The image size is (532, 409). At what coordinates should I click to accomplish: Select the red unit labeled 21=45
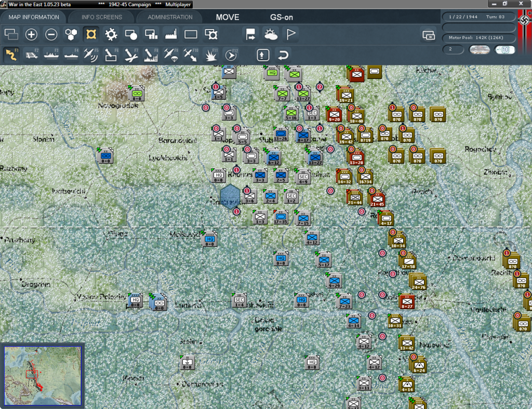tap(377, 199)
